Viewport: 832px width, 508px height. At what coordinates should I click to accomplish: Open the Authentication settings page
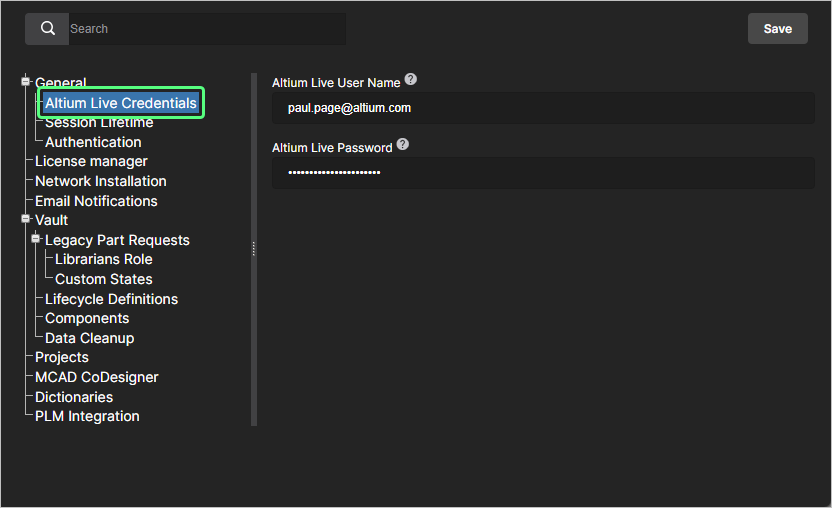pyautogui.click(x=93, y=142)
